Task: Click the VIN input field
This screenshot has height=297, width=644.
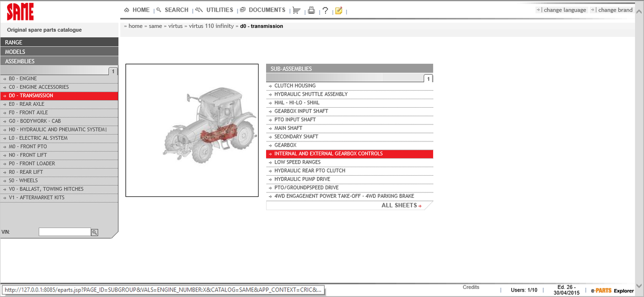Action: pos(65,232)
